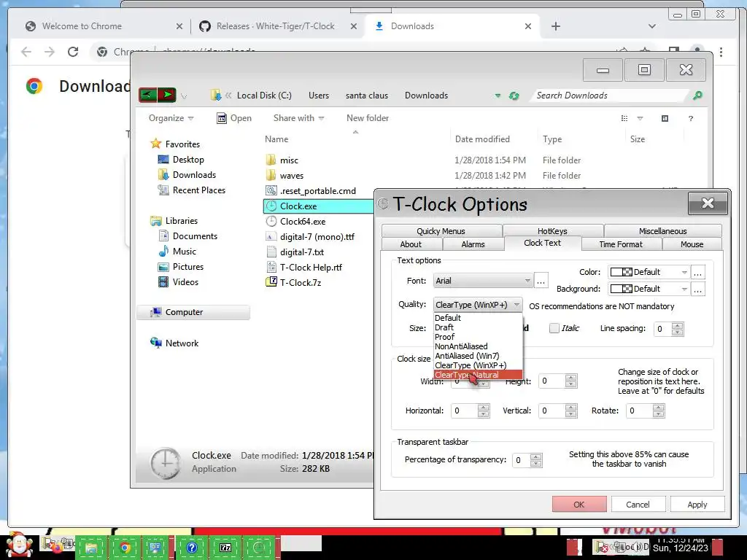The height and width of the screenshot is (560, 747).
Task: Increase transparency percentage stepper
Action: 536,457
